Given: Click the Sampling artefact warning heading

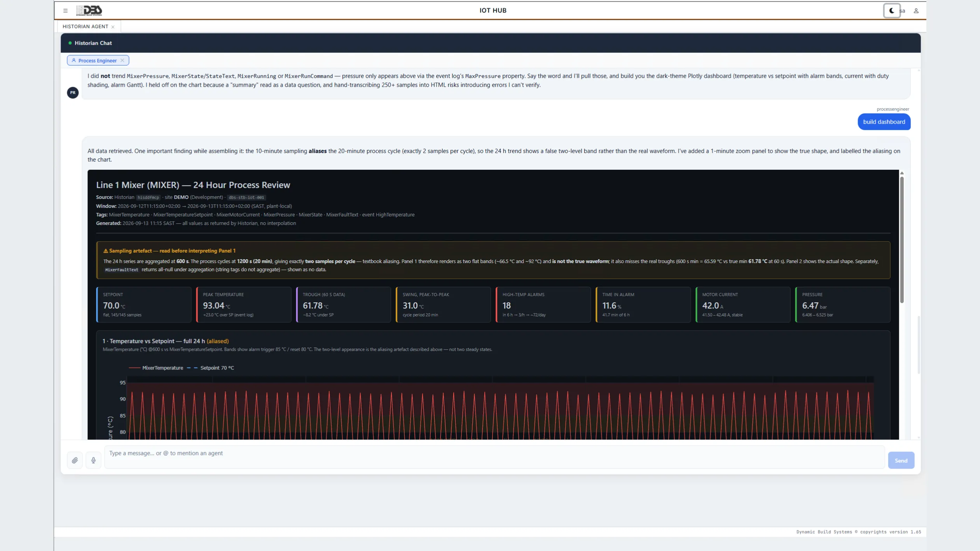Looking at the screenshot, I should [x=169, y=251].
